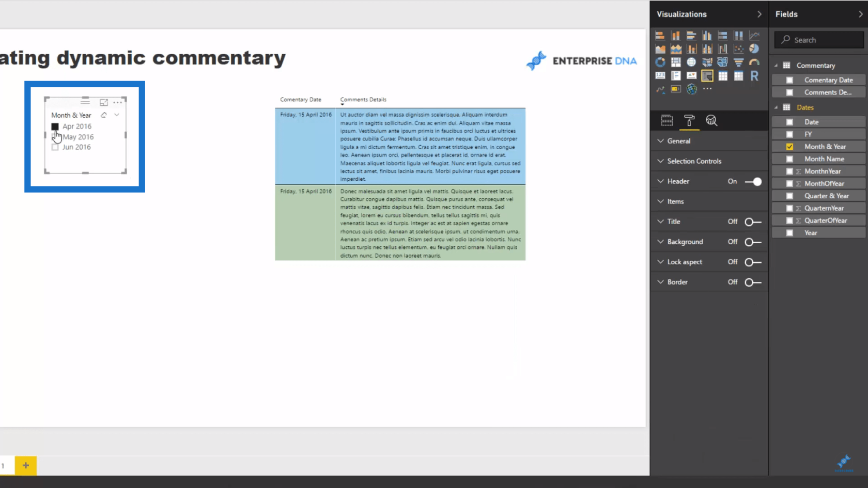Select the R script visual

tap(754, 76)
